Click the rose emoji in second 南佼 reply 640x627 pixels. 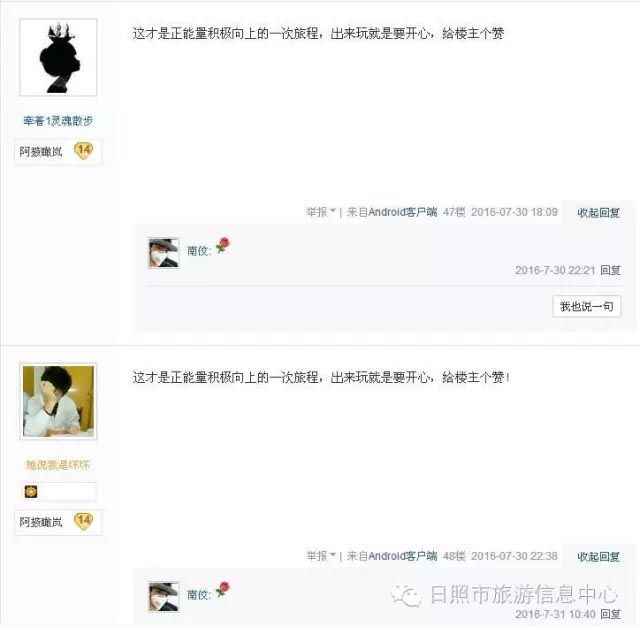pyautogui.click(x=223, y=589)
